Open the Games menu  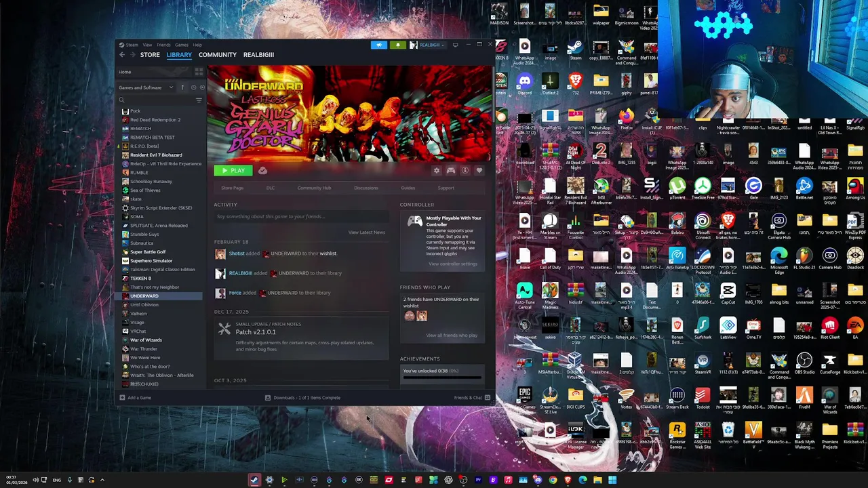182,45
